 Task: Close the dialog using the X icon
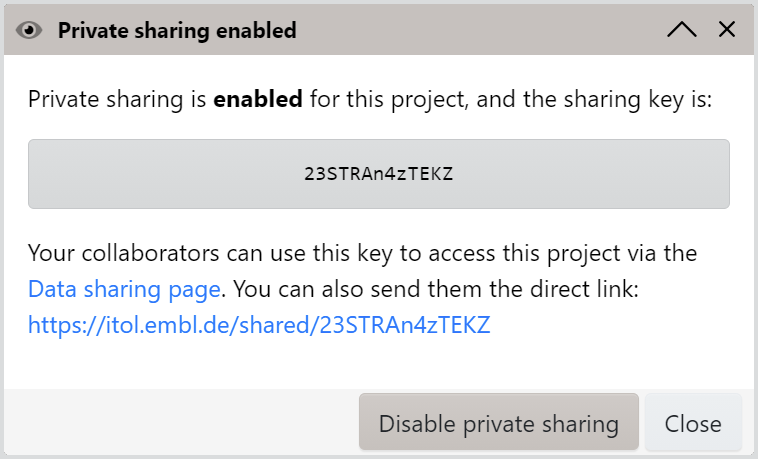727,30
